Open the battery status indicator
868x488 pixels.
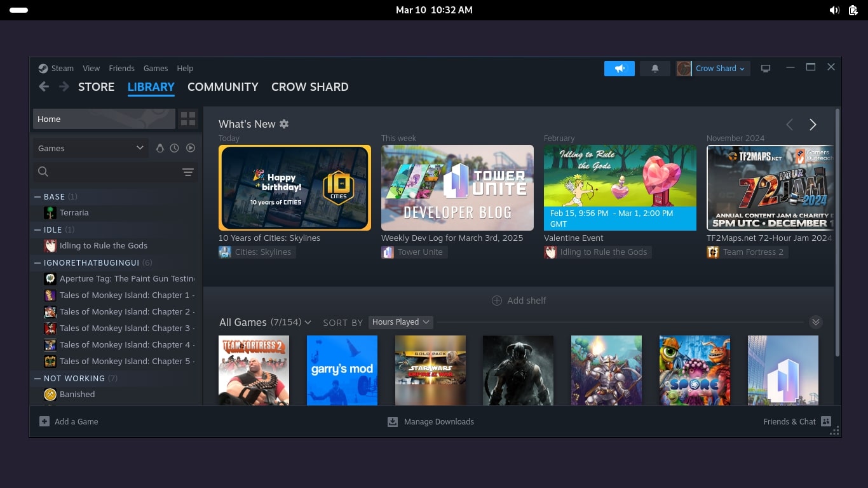pyautogui.click(x=853, y=10)
